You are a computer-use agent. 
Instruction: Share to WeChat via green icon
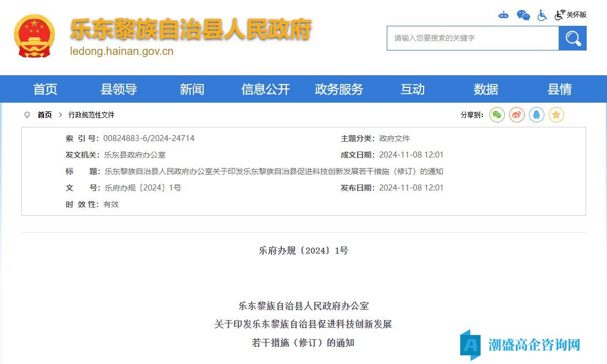click(497, 115)
